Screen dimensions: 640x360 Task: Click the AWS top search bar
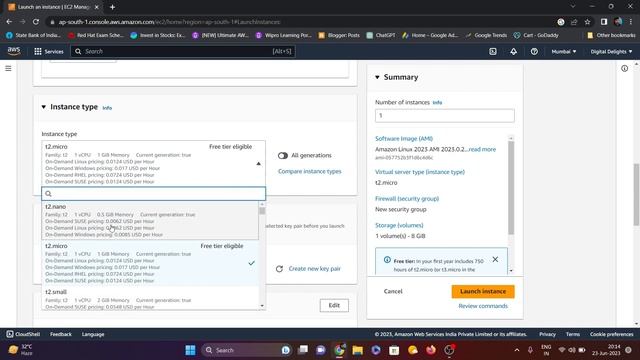pyautogui.click(x=183, y=51)
